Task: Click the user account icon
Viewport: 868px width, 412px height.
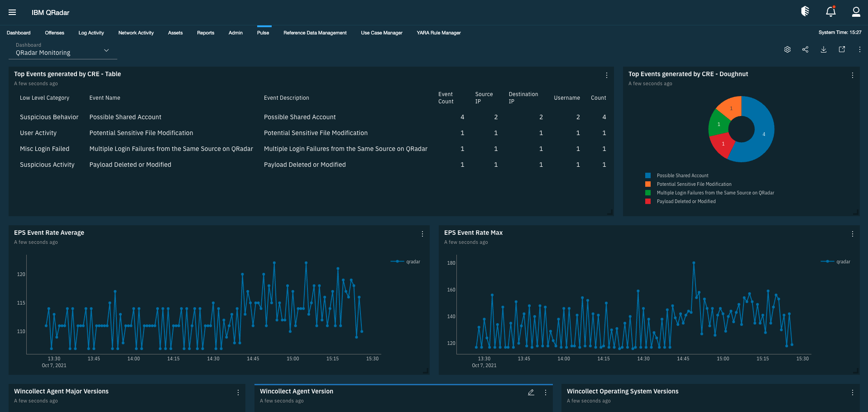Action: [x=855, y=12]
